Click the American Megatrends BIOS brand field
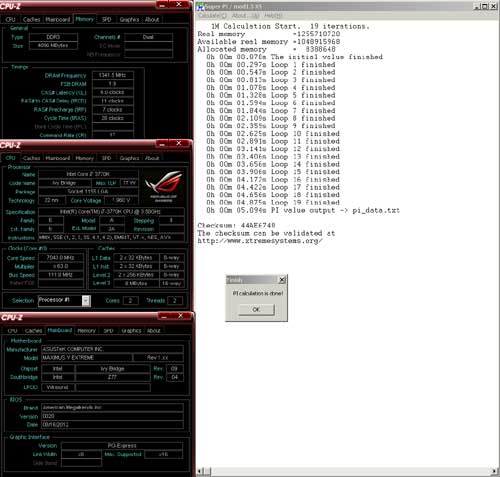The width and height of the screenshot is (500, 477). 112,407
